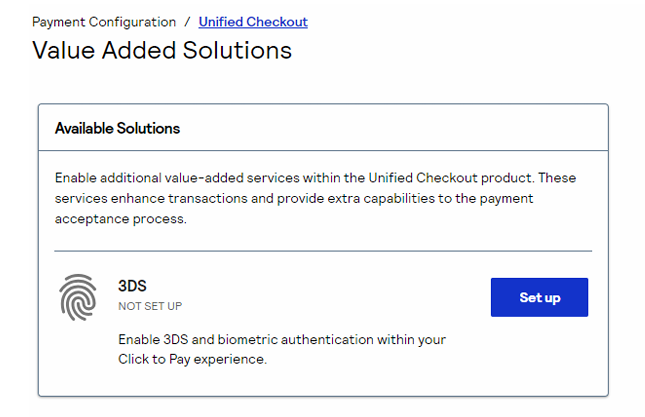Click the 3DS fingerprint icon
The height and width of the screenshot is (417, 645).
click(x=79, y=297)
